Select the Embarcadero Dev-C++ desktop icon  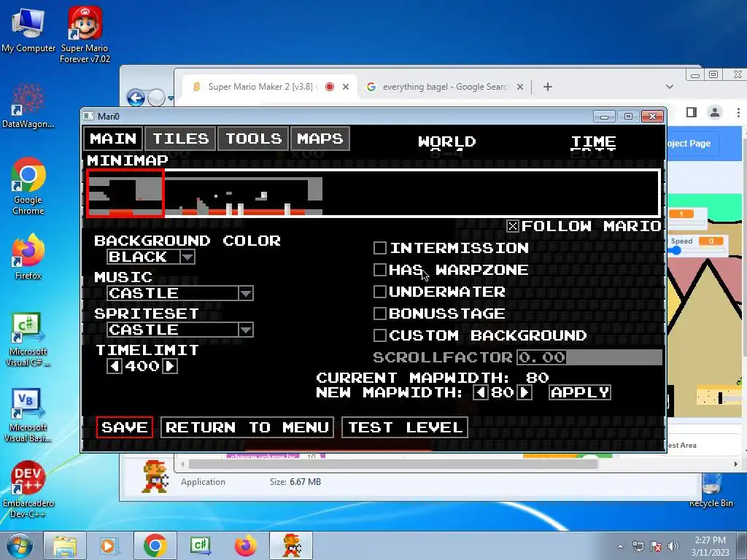pos(28,489)
